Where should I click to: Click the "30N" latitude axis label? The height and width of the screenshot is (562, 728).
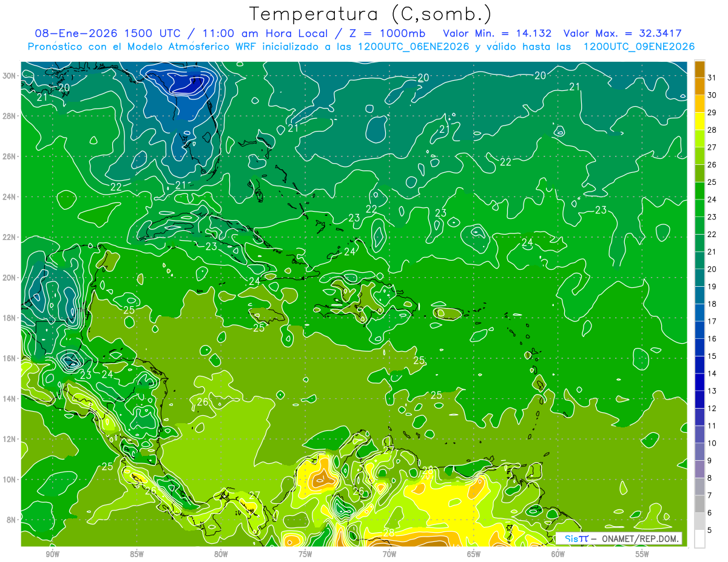[9, 76]
